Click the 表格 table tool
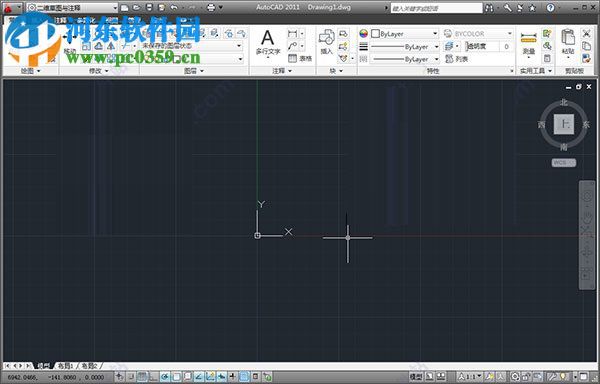Screen dimensions: 600x384 pos(300,59)
